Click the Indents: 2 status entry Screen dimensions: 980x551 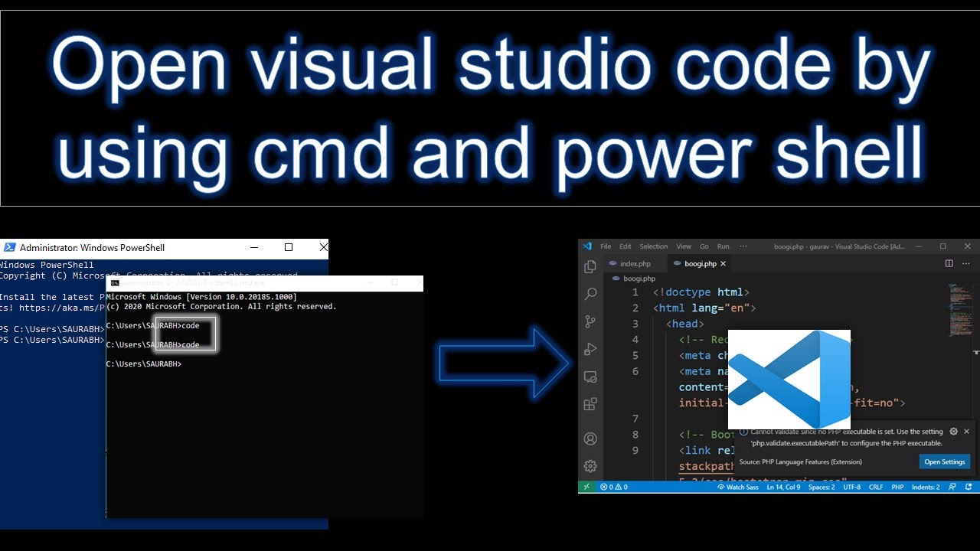926,487
